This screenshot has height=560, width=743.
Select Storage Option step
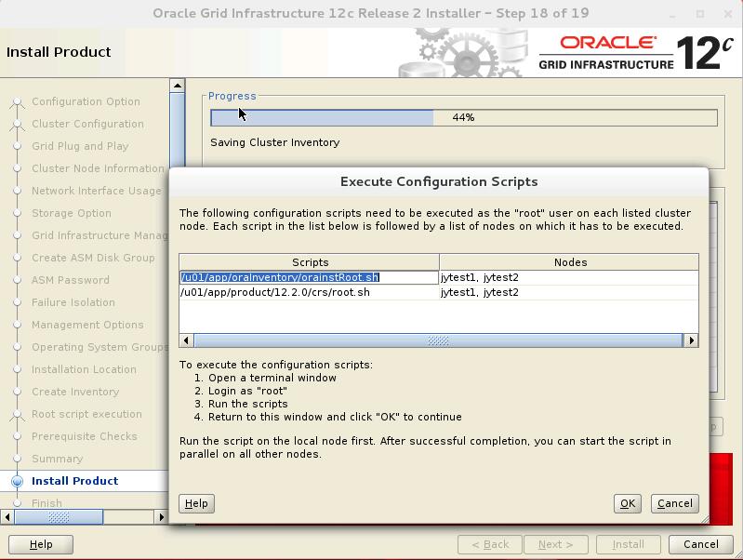click(72, 213)
